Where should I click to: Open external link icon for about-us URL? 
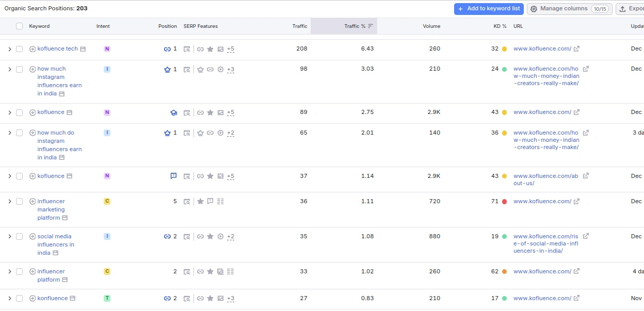586,176
